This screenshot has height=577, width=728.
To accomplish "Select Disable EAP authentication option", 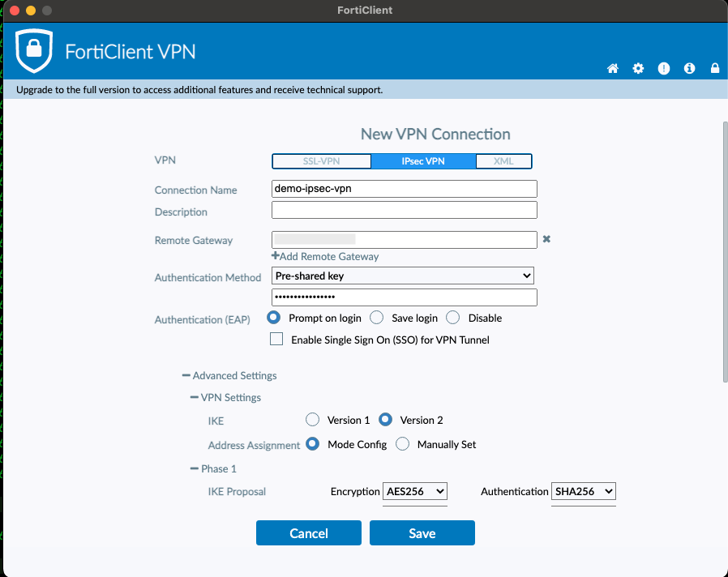I will tap(452, 318).
